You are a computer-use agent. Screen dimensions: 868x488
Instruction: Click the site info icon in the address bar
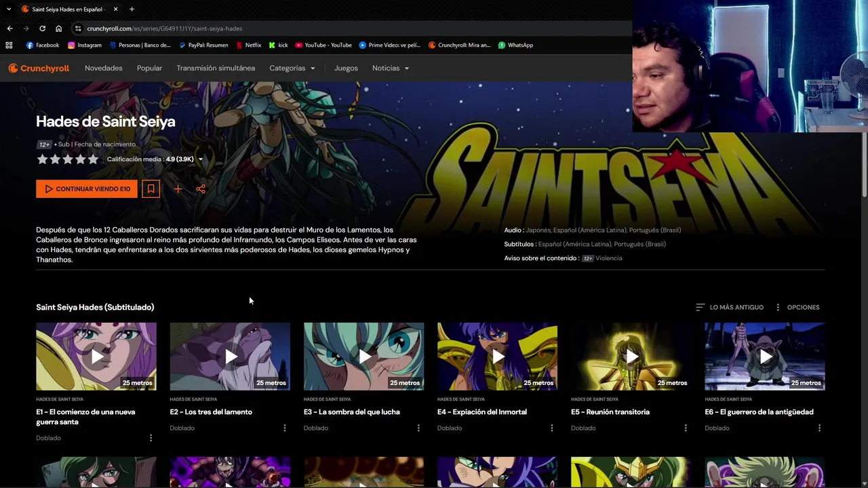78,28
